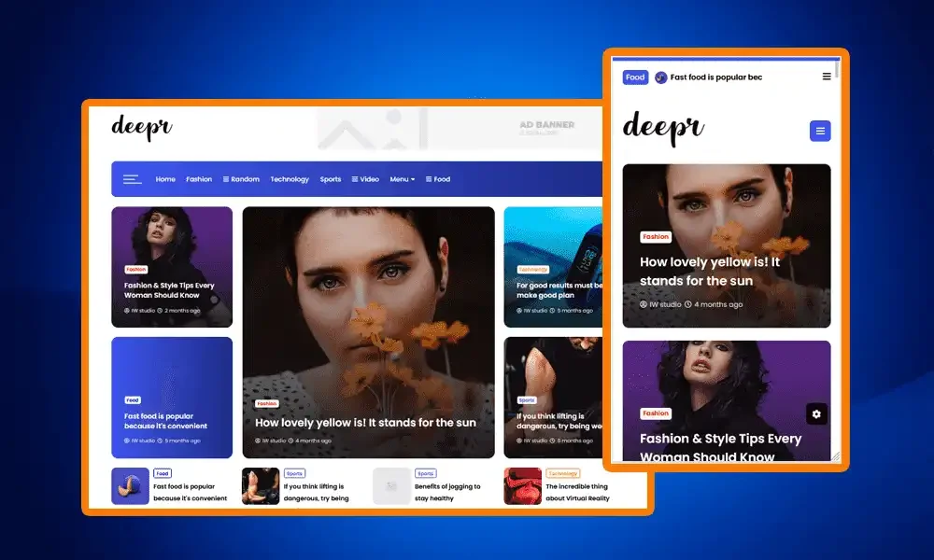Click the Food label in mobile ticker

point(635,77)
